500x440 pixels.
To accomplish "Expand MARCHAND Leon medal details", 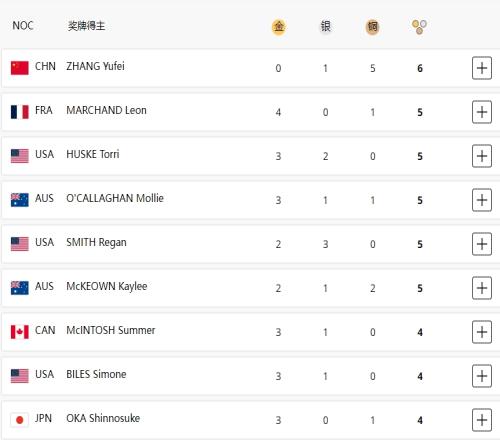I will (482, 112).
